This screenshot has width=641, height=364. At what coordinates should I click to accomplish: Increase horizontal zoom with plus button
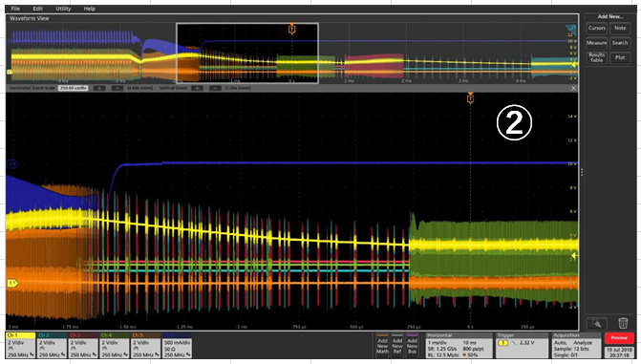99,88
